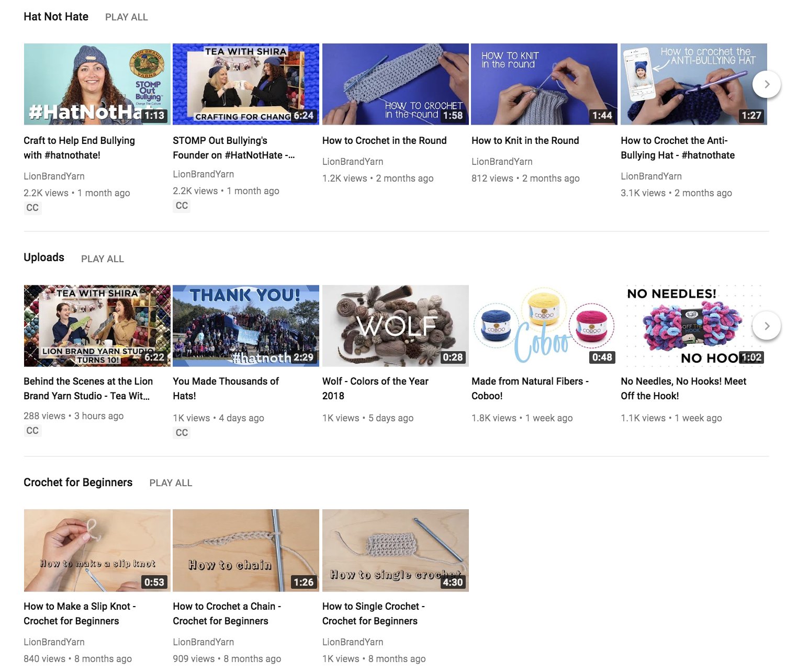This screenshot has width=786, height=672.
Task: Open Craft to Help End Bullying thumbnail
Action: 97,84
